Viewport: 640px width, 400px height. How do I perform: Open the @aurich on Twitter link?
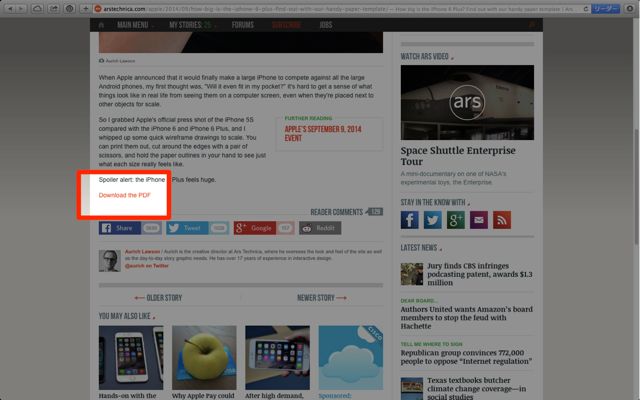[147, 266]
